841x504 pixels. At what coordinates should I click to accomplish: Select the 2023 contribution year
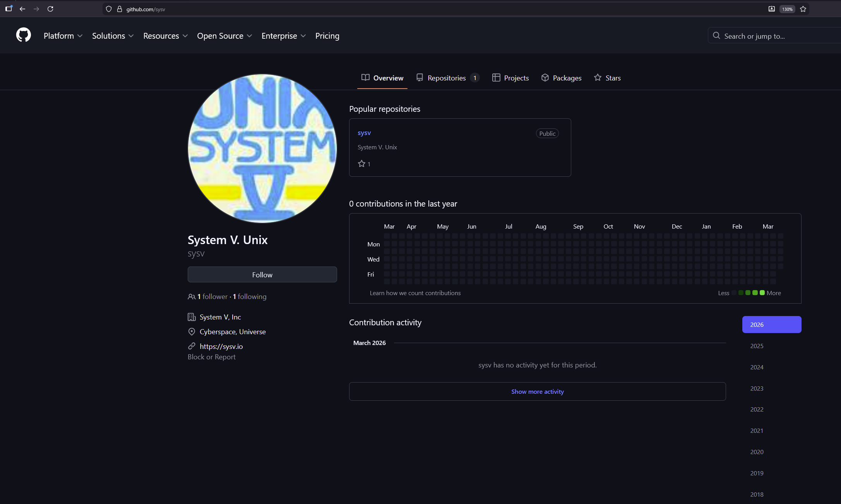click(x=757, y=388)
